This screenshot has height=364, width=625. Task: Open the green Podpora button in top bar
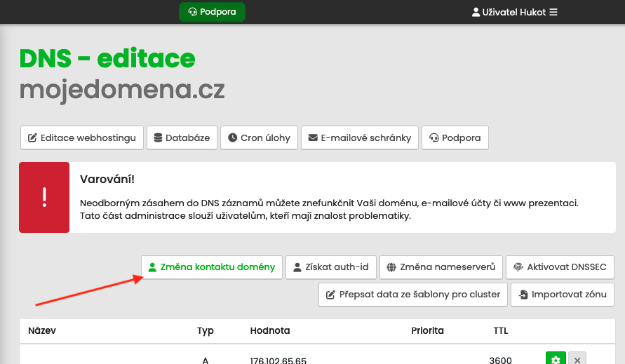tap(212, 12)
